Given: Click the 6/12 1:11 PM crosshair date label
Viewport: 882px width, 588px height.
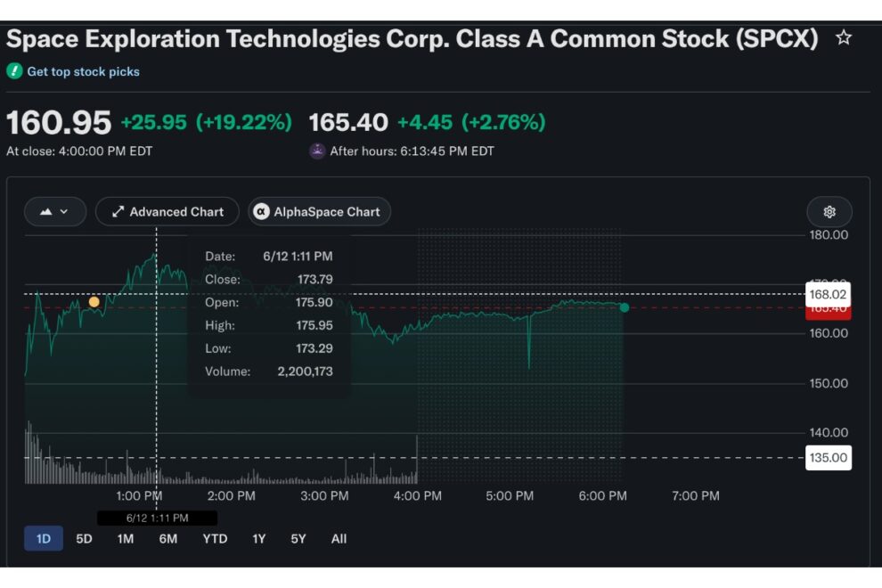Looking at the screenshot, I should pyautogui.click(x=157, y=518).
